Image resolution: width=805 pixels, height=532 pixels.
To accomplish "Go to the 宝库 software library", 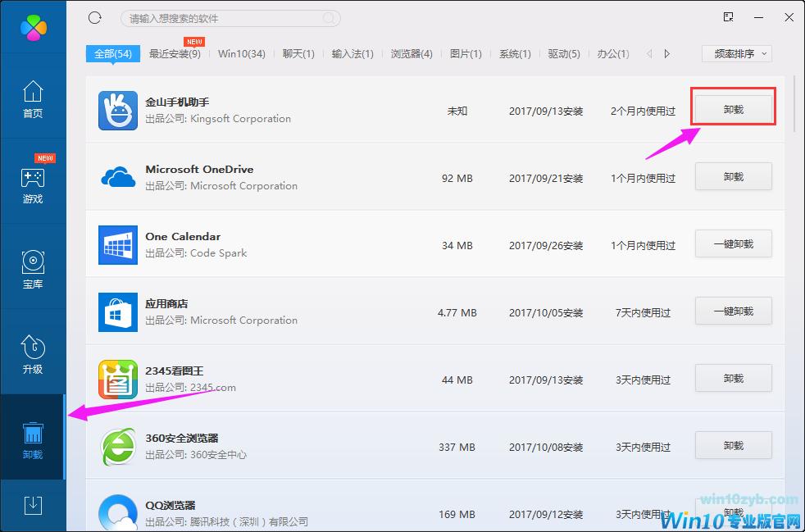I will 33,271.
